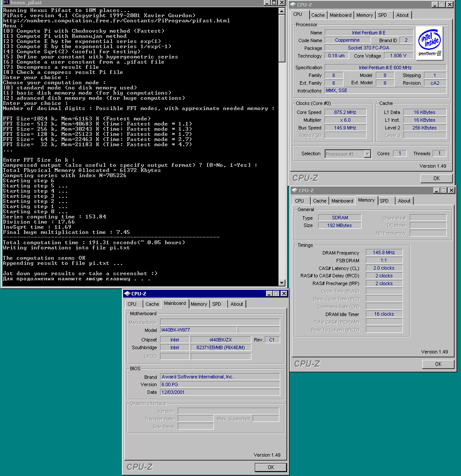Click the FSB:DRAM value '1:1'
The width and height of the screenshot is (461, 476).
pyautogui.click(x=384, y=261)
